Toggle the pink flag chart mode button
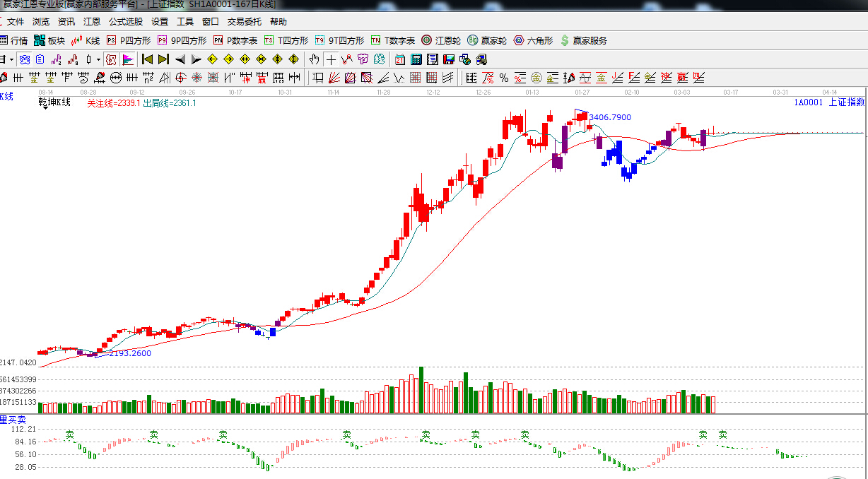This screenshot has height=479, width=868. [x=128, y=59]
